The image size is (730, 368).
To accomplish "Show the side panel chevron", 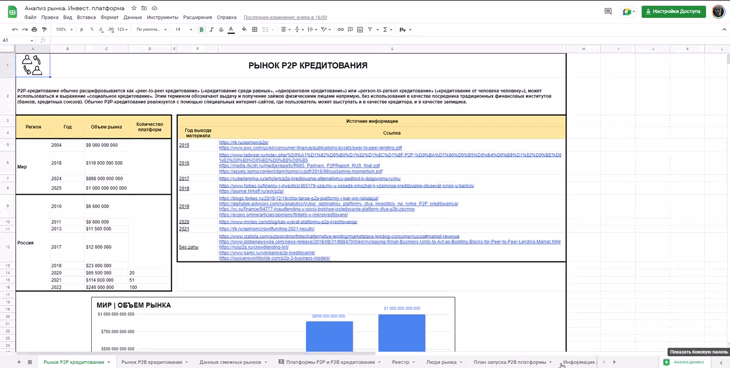I will (721, 362).
